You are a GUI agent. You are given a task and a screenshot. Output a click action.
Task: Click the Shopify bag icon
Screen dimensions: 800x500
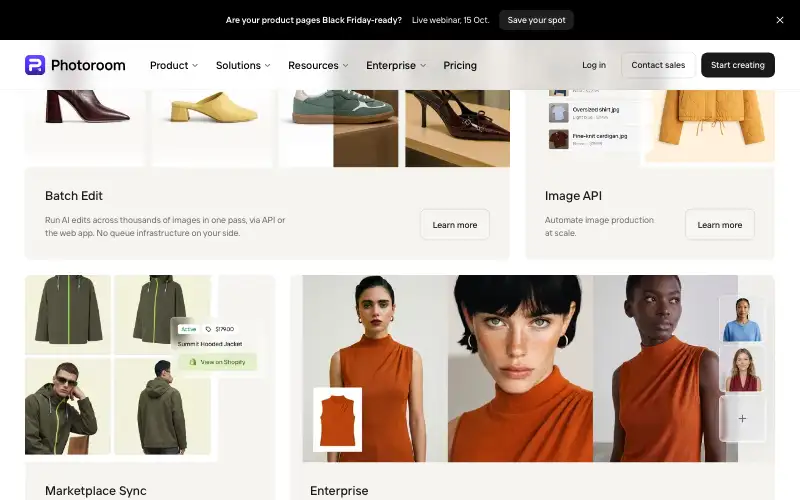pyautogui.click(x=193, y=362)
